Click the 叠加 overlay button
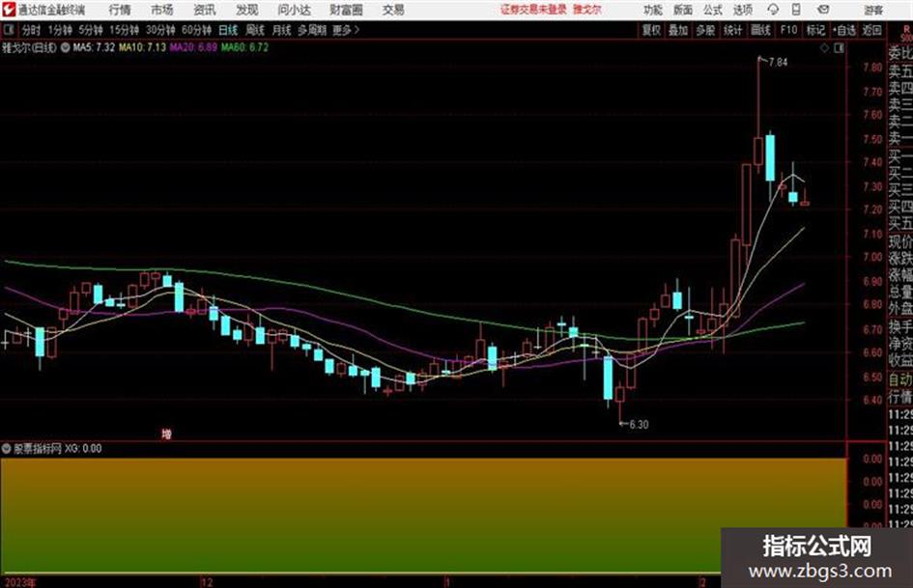The image size is (913, 588). click(678, 30)
